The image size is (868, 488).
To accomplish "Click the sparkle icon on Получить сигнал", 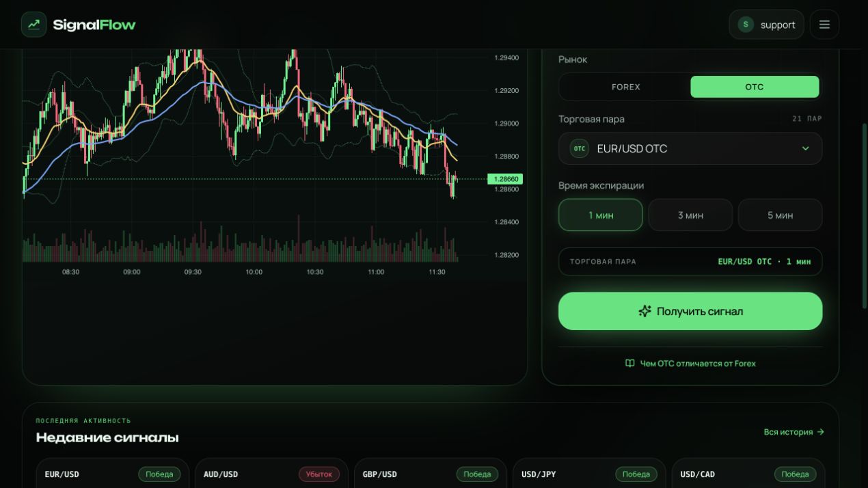I will coord(645,311).
